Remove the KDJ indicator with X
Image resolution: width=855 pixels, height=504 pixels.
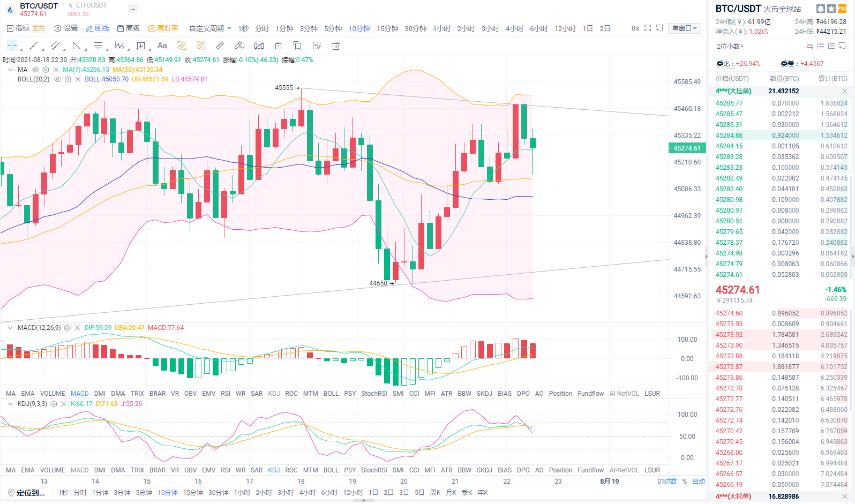tap(64, 404)
